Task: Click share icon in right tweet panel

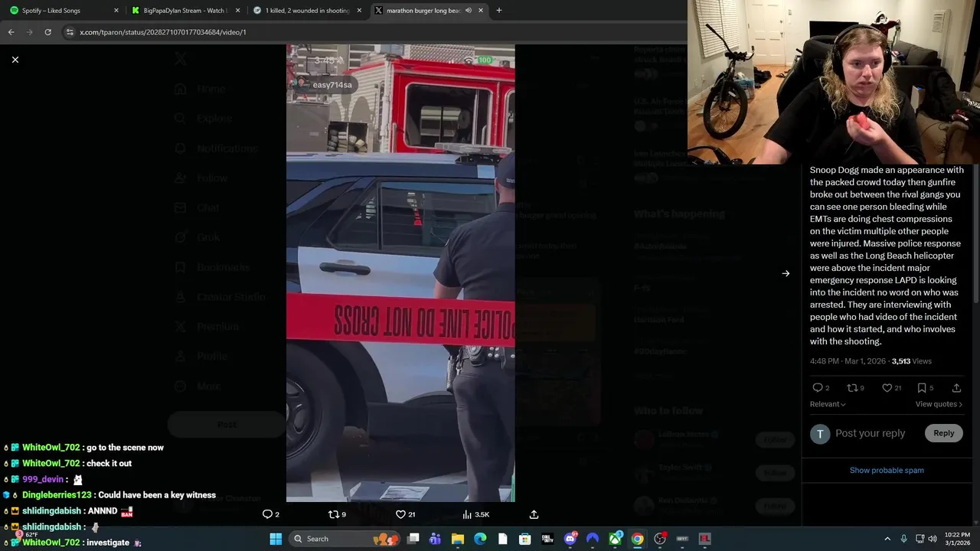Action: [956, 388]
